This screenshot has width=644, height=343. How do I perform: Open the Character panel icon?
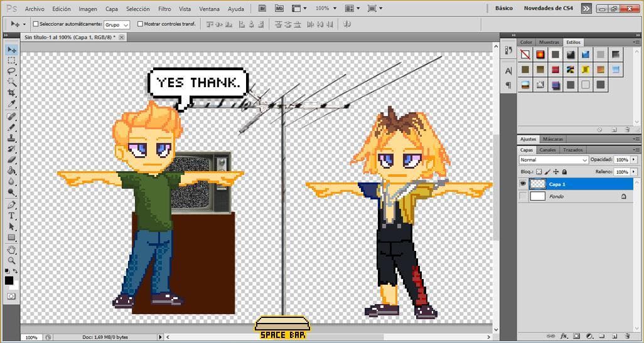(x=508, y=71)
